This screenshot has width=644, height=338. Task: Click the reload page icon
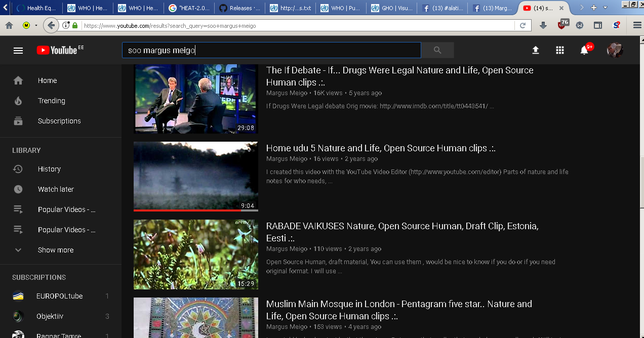pyautogui.click(x=522, y=25)
